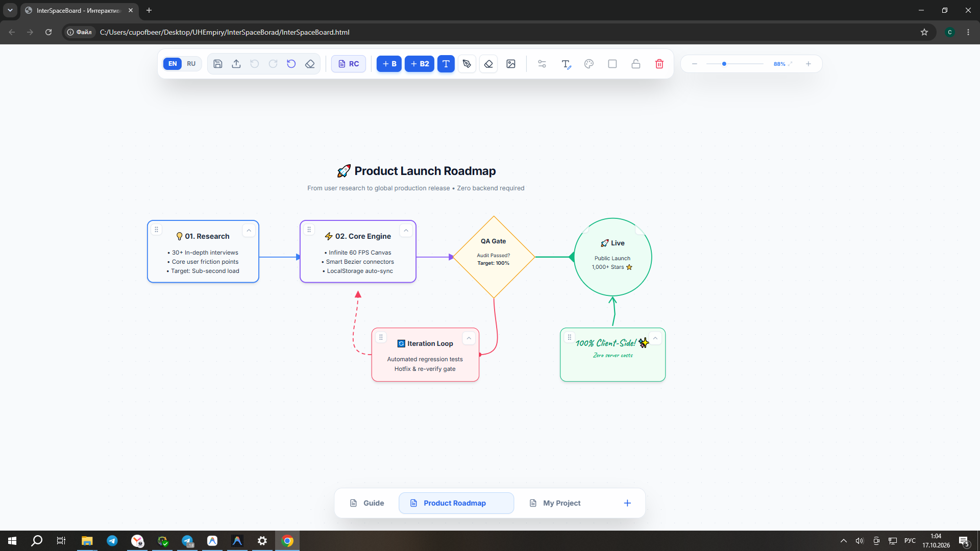Open the sliders settings icon
Image resolution: width=980 pixels, height=551 pixels.
(542, 64)
